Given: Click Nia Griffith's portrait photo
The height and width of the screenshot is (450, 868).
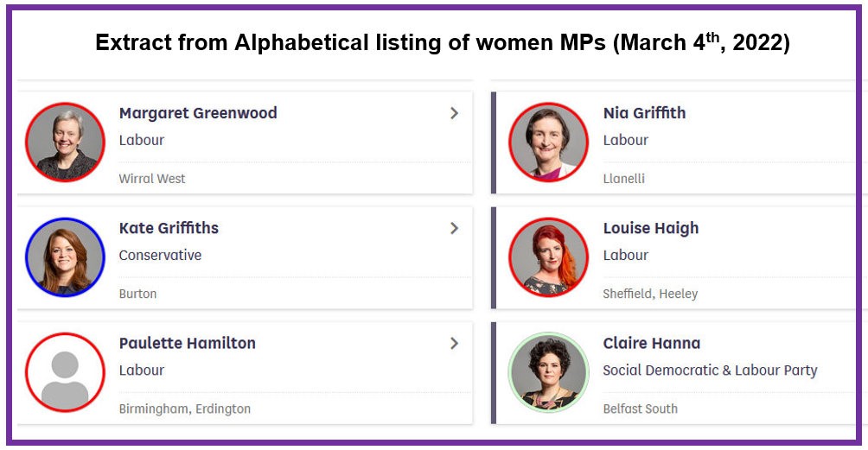Looking at the screenshot, I should pyautogui.click(x=548, y=142).
